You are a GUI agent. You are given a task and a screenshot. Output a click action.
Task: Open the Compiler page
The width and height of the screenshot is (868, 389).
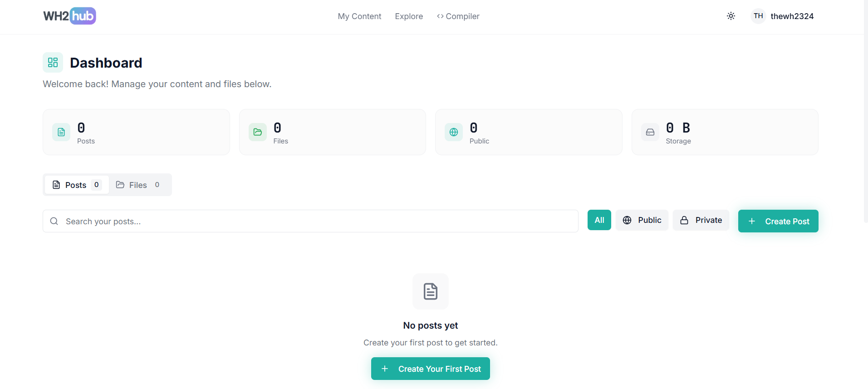tap(458, 16)
